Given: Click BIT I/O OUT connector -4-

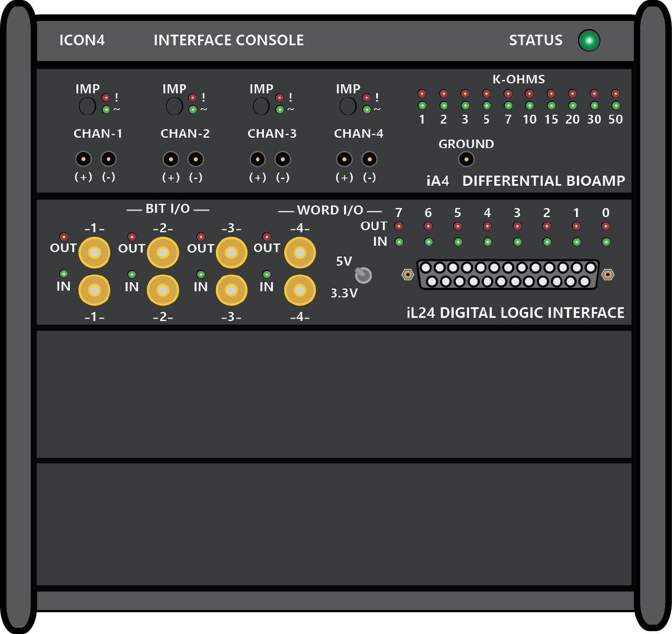Looking at the screenshot, I should tap(300, 253).
